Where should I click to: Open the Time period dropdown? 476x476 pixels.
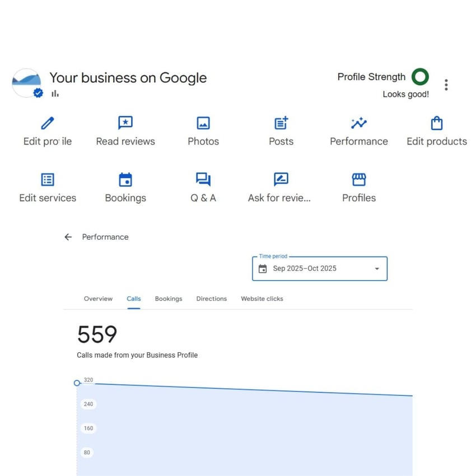319,268
